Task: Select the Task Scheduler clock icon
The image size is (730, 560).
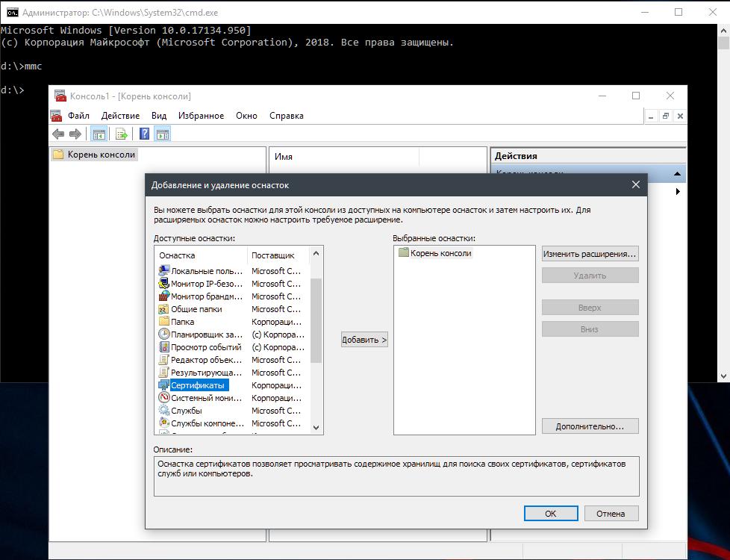Action: [x=163, y=335]
